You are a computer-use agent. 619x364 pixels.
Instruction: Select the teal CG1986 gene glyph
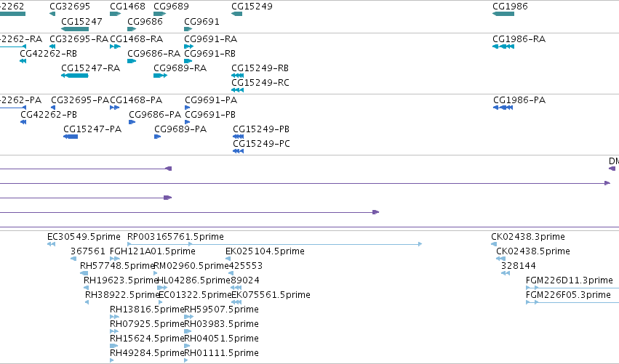(503, 14)
